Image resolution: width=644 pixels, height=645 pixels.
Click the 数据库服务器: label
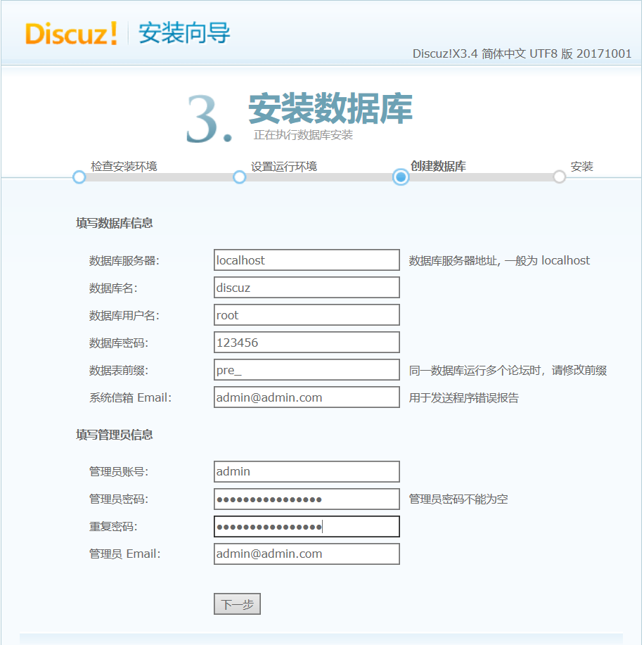(x=124, y=260)
